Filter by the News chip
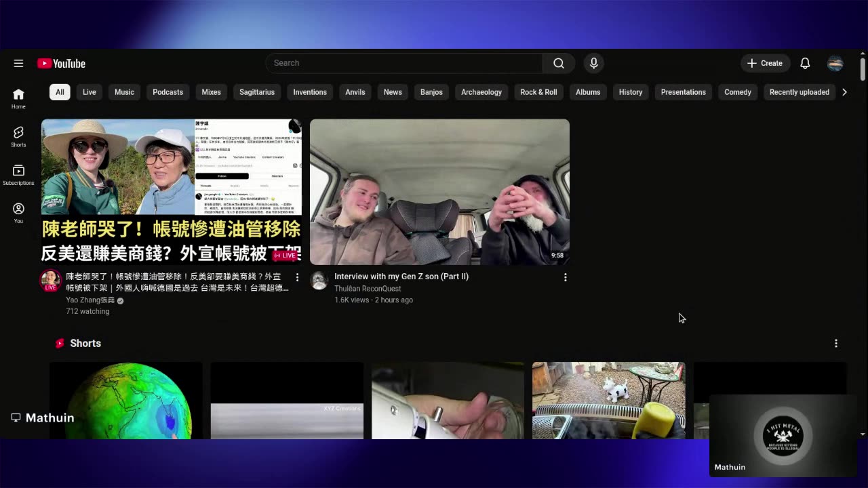The width and height of the screenshot is (868, 488). tap(393, 92)
